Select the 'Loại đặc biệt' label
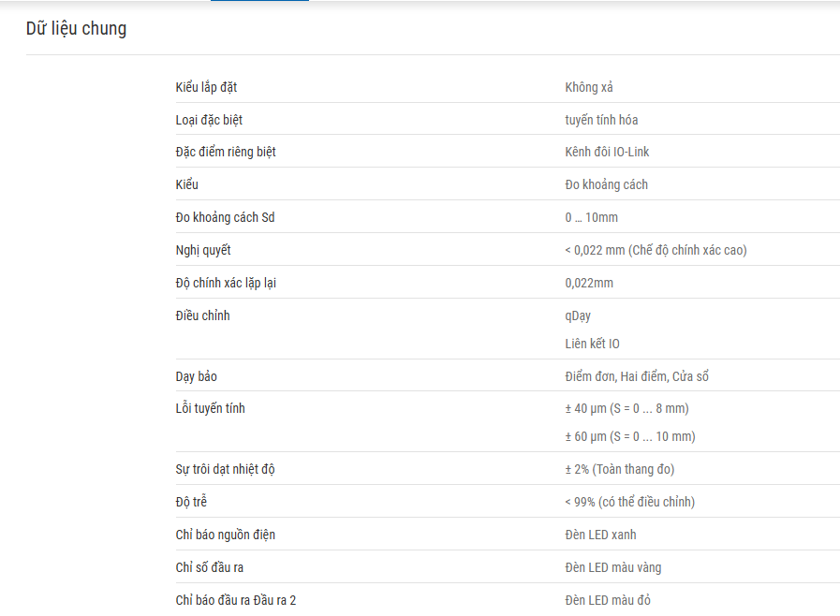The width and height of the screenshot is (840, 616). click(209, 120)
